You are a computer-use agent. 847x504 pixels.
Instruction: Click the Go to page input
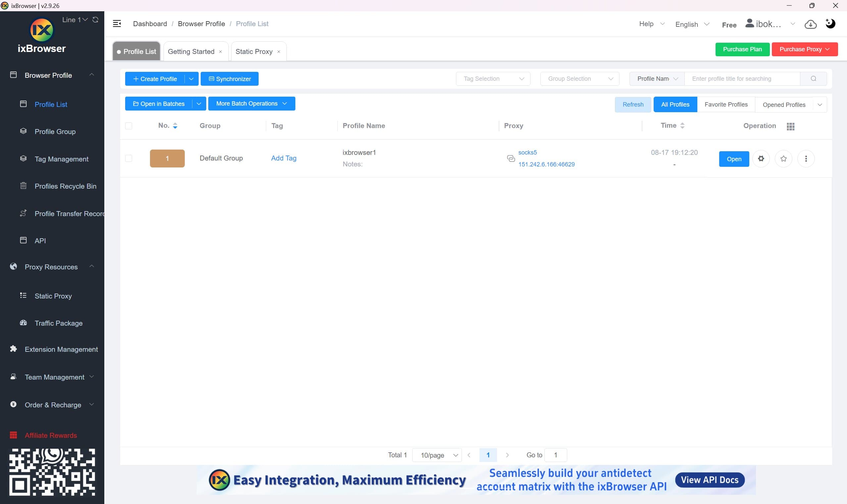(x=556, y=455)
